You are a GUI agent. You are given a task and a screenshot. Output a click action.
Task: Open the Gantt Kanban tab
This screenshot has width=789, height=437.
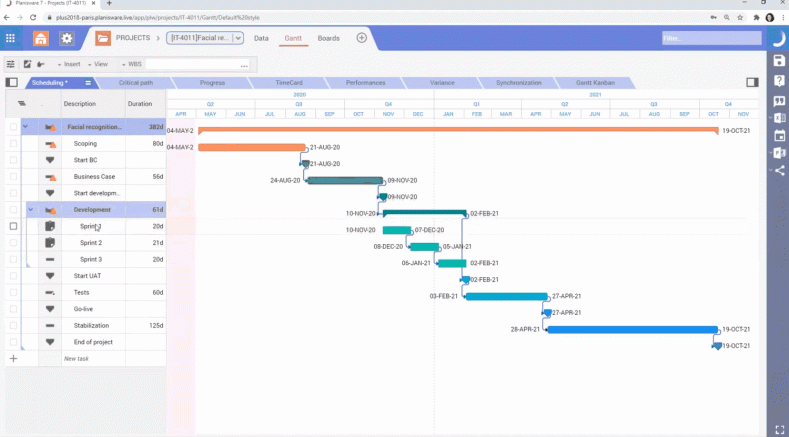point(595,83)
